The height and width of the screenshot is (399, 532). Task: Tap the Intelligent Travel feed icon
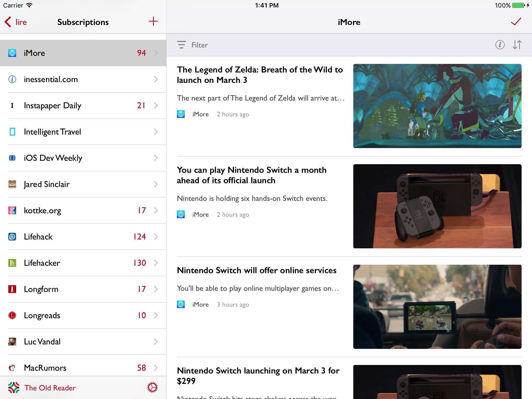12,132
